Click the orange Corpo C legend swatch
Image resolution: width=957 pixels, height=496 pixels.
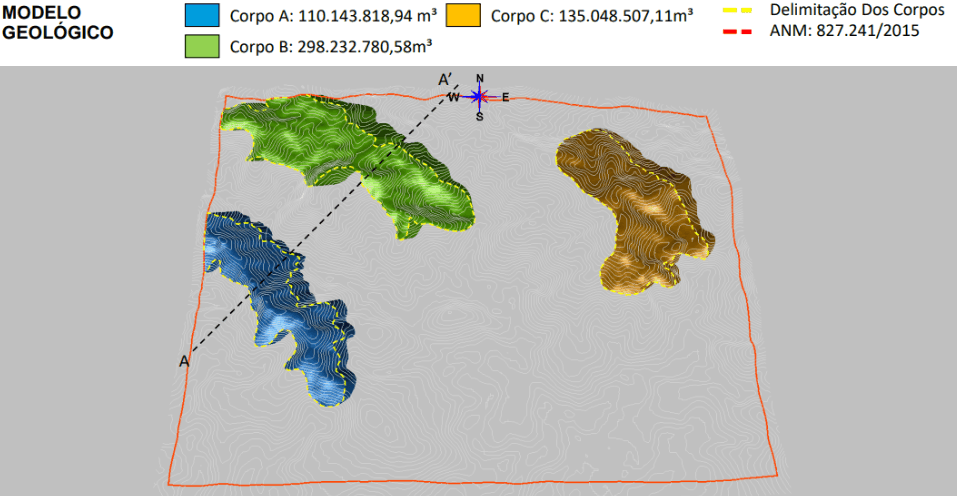[462, 16]
